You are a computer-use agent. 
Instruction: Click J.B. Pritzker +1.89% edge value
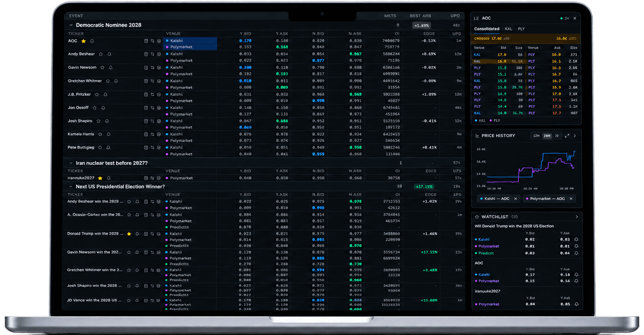429,94
